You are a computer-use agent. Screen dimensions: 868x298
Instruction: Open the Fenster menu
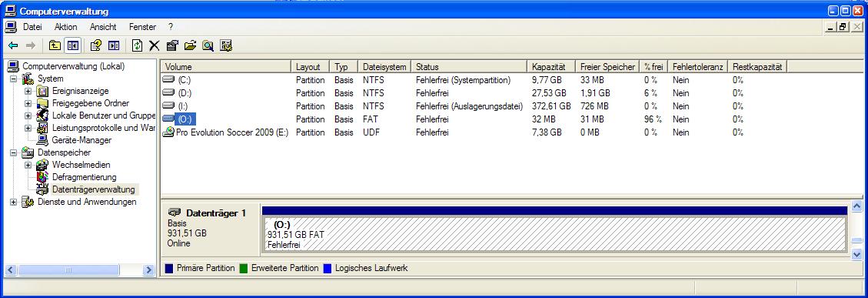tap(142, 27)
